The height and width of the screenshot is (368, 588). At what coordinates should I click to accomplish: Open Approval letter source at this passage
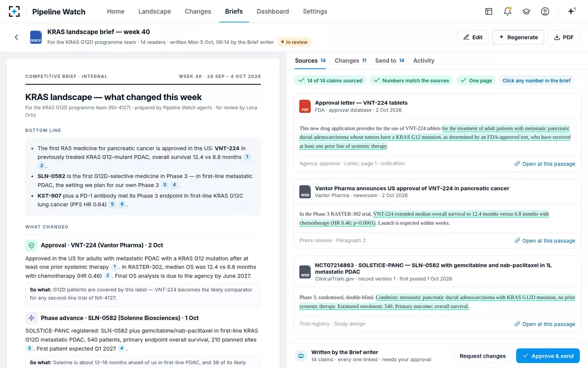click(x=545, y=164)
